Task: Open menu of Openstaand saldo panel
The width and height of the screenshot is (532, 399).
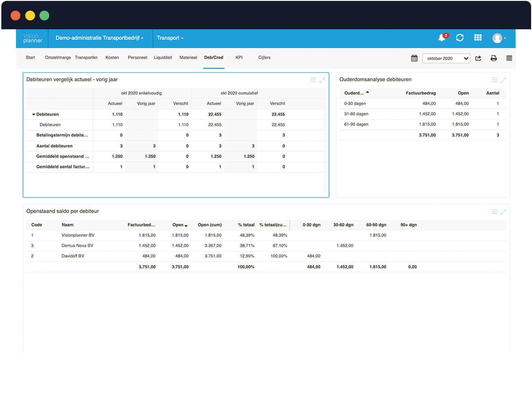Action: tap(495, 212)
